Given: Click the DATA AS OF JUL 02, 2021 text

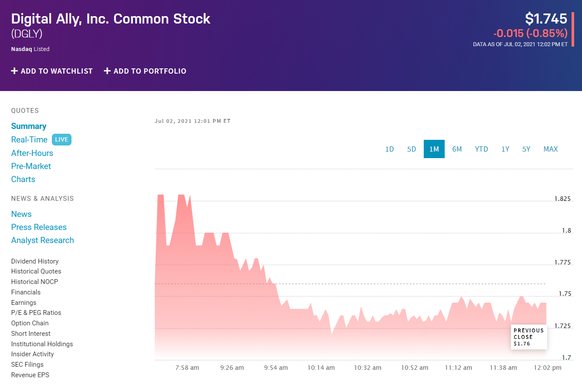Looking at the screenshot, I should click(521, 44).
